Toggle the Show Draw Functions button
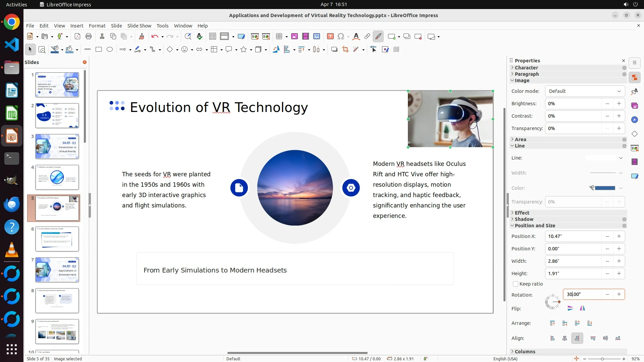The height and width of the screenshot is (362, 644). (x=378, y=37)
